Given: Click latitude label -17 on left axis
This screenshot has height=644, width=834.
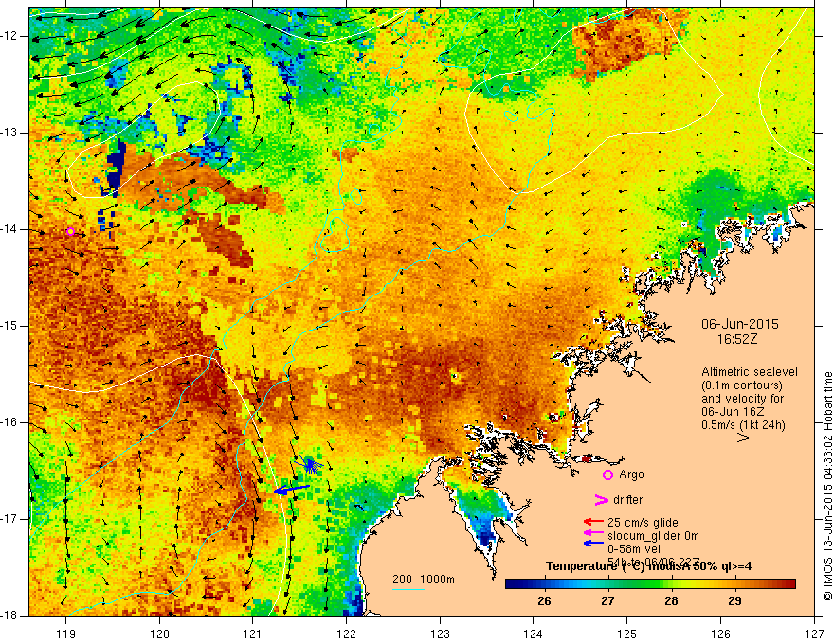Looking at the screenshot, I should click(x=10, y=519).
